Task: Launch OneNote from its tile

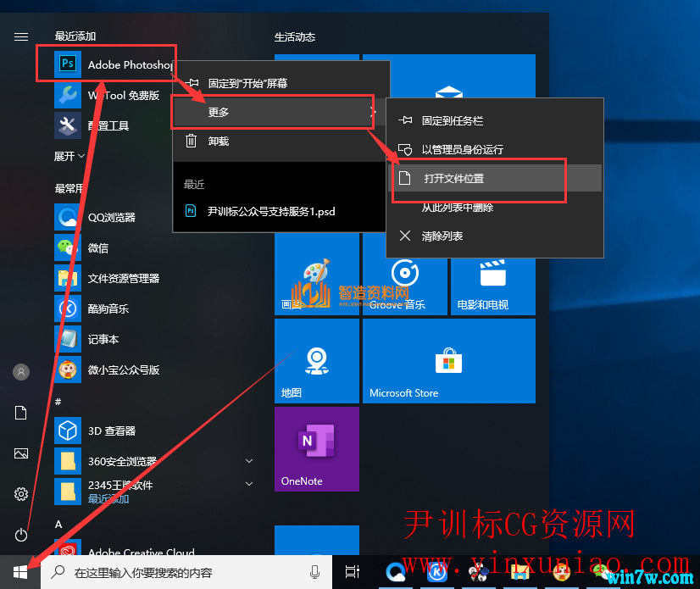Action: coord(317,449)
